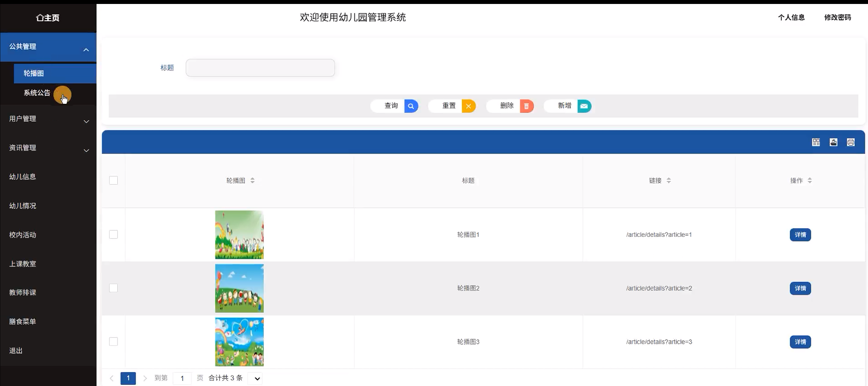
Task: Open 系统公告 in the sidebar
Action: tap(37, 93)
